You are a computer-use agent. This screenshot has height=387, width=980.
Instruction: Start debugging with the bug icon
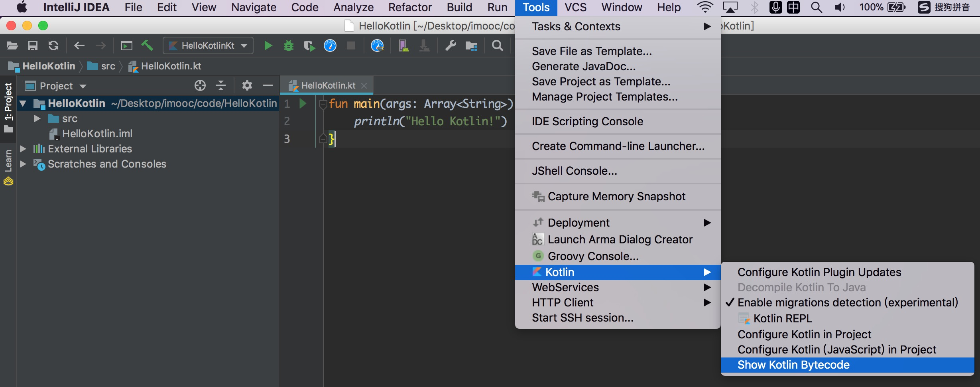[x=289, y=46]
